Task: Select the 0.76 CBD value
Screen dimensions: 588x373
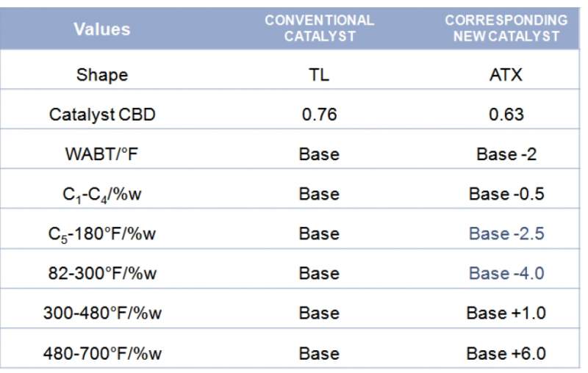Action: point(319,115)
